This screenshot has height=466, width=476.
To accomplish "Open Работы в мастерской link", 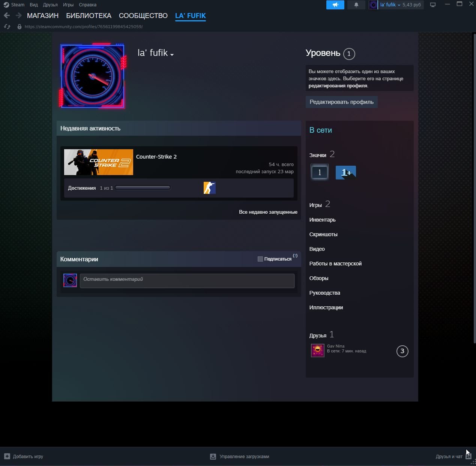I will point(336,264).
